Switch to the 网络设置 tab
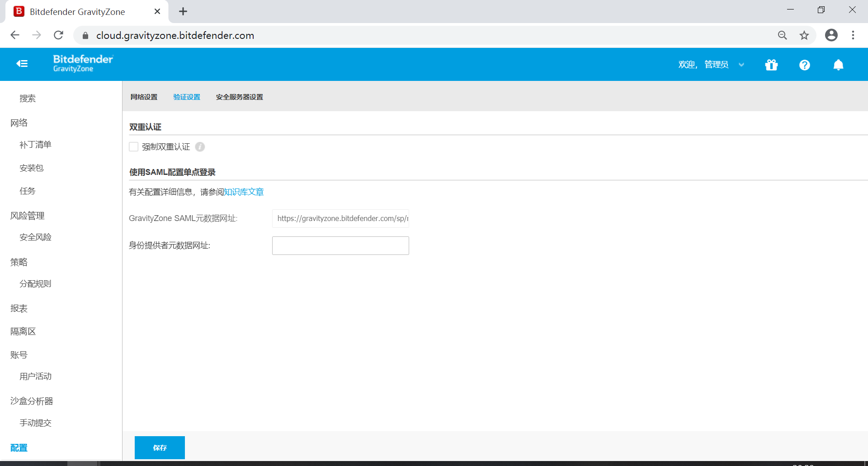The image size is (868, 466). 144,97
